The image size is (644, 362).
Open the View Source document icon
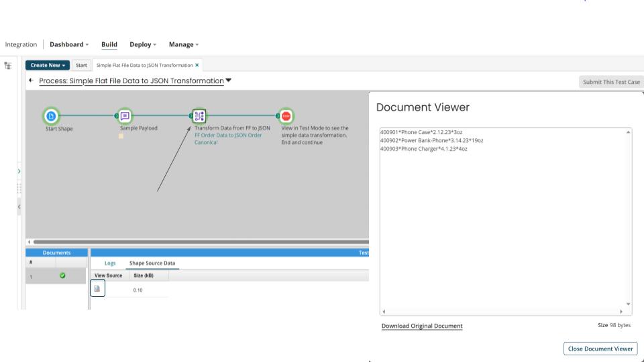[x=97, y=289]
